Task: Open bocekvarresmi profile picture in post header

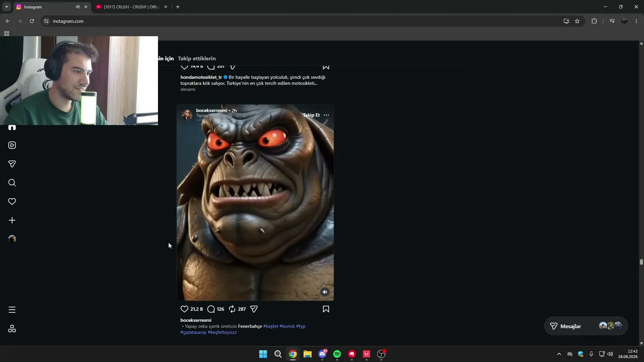Action: (x=187, y=115)
